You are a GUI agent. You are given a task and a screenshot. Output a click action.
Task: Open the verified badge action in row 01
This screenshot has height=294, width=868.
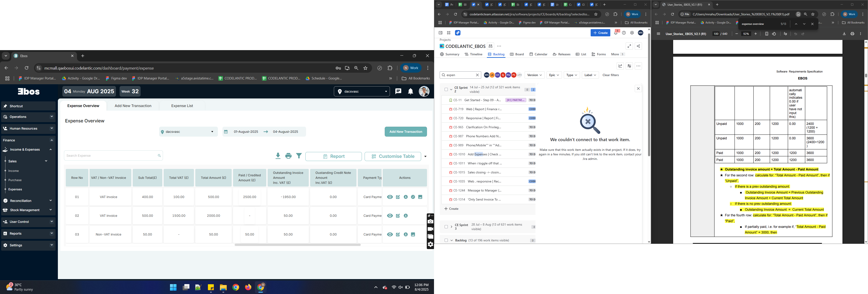pyautogui.click(x=413, y=197)
